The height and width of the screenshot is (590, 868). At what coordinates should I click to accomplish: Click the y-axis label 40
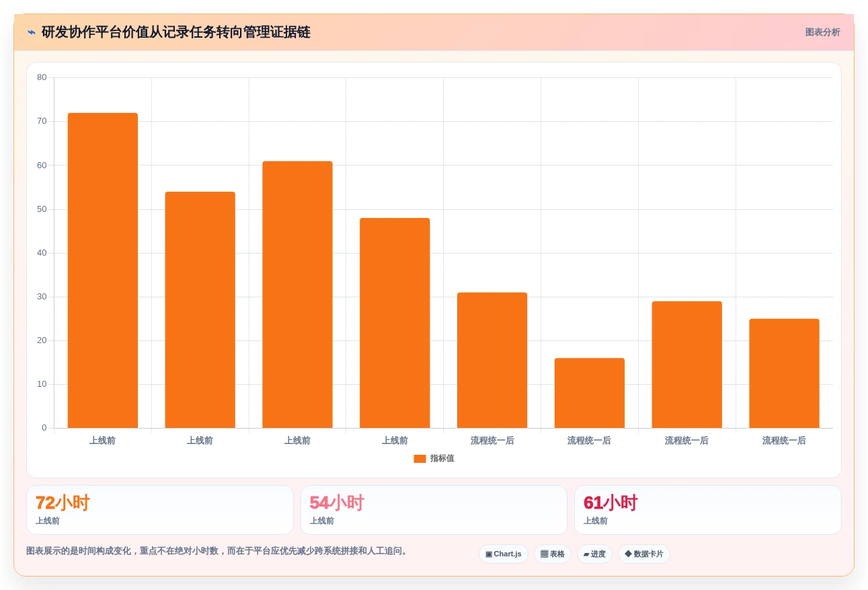click(42, 253)
